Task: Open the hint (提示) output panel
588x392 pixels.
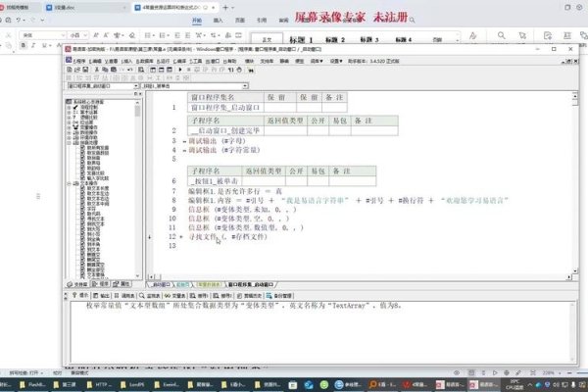Action: point(80,296)
